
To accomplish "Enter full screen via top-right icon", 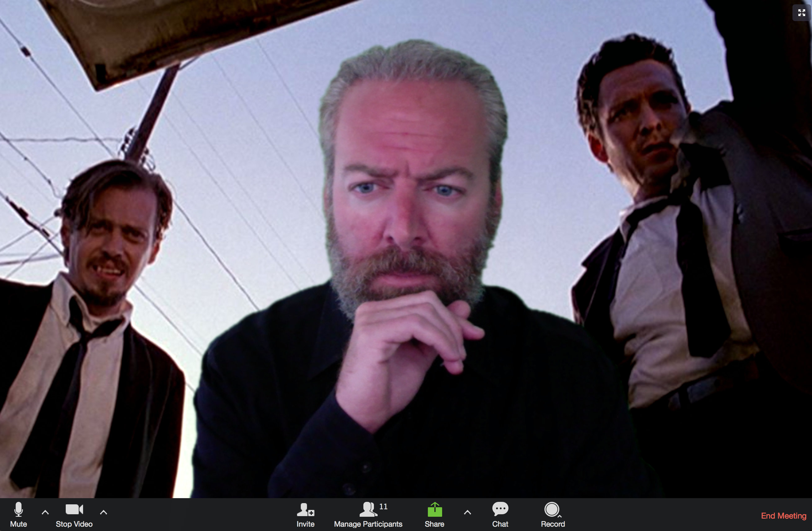I will 801,13.
